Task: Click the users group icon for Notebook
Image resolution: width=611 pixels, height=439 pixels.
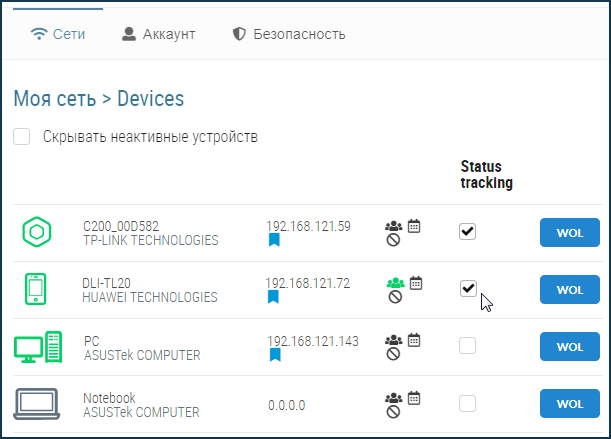Action: click(x=395, y=397)
